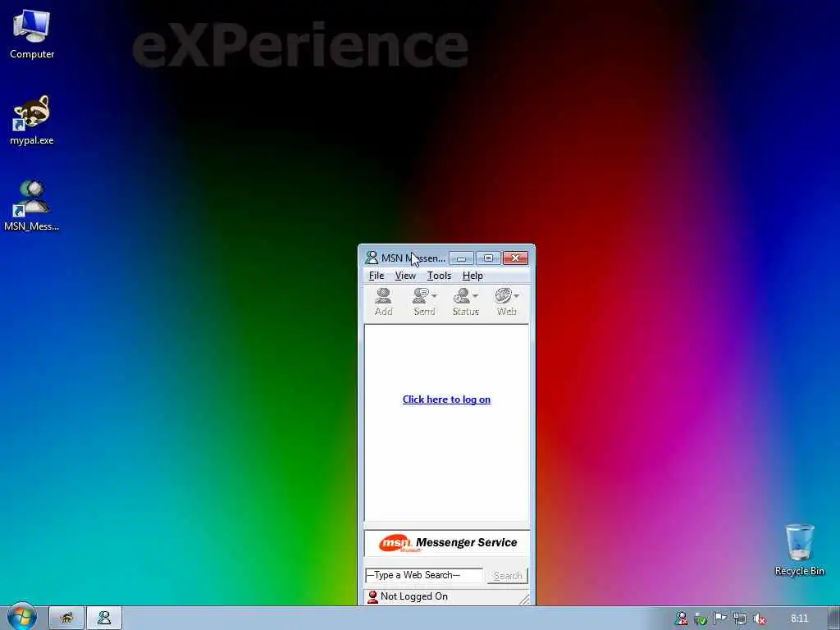Click the Action Center flag tray icon
The height and width of the screenshot is (630, 840).
coord(720,619)
